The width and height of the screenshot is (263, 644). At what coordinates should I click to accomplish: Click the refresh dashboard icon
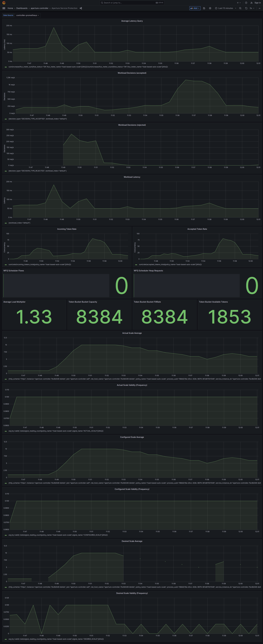[246, 8]
